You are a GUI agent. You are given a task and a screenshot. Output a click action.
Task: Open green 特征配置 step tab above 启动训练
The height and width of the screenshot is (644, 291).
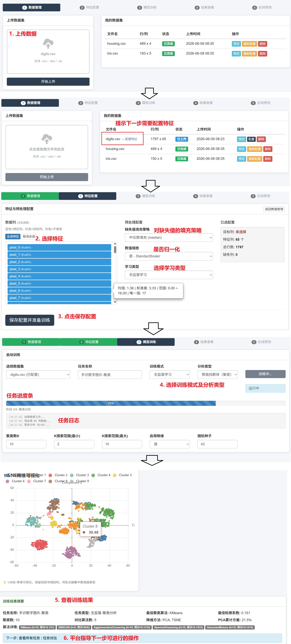click(x=88, y=342)
